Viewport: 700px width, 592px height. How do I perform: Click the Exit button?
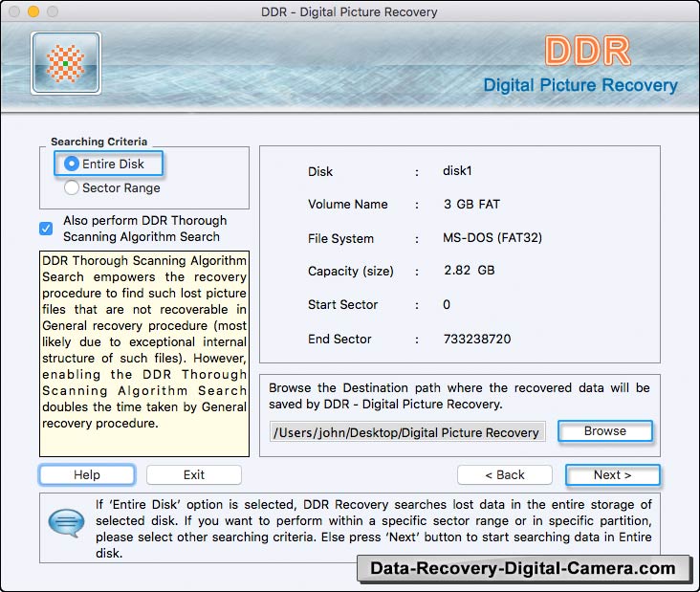click(194, 474)
